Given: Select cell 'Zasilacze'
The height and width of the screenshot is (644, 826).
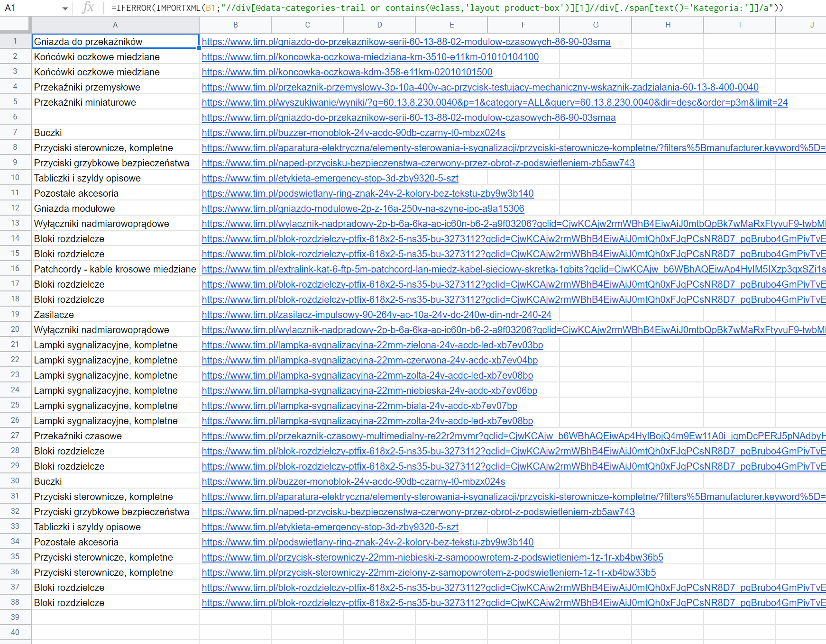Looking at the screenshot, I should point(115,315).
